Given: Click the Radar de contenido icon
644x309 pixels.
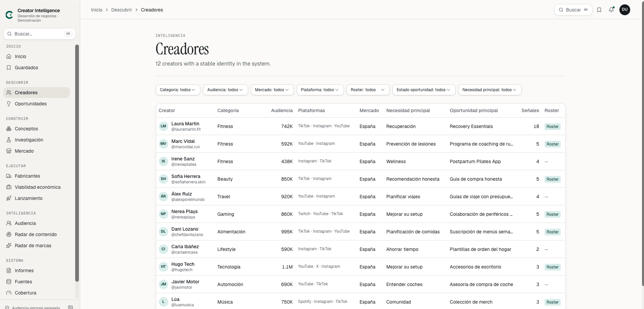Looking at the screenshot, I should point(9,234).
